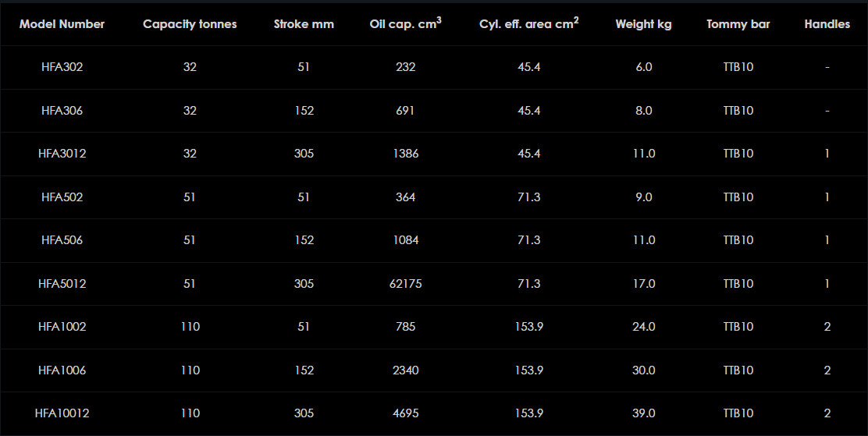The height and width of the screenshot is (436, 868).
Task: Select the Stroke mm column header
Action: (x=304, y=24)
